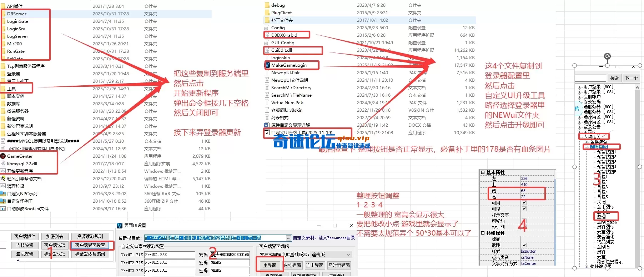Viewport: 644px width, 277px height.
Task: Select the 工具 folder icon
Action: (x=3, y=89)
